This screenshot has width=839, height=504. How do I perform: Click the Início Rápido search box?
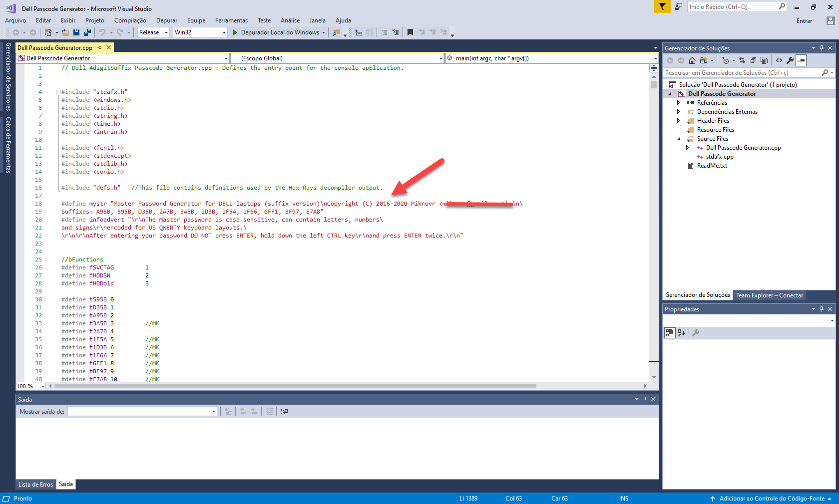tap(737, 6)
